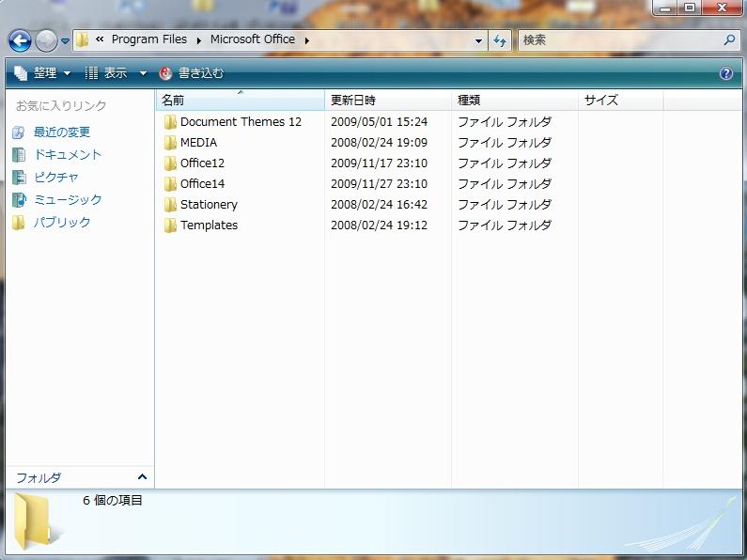Click the ミュージック sidebar icon

point(19,199)
